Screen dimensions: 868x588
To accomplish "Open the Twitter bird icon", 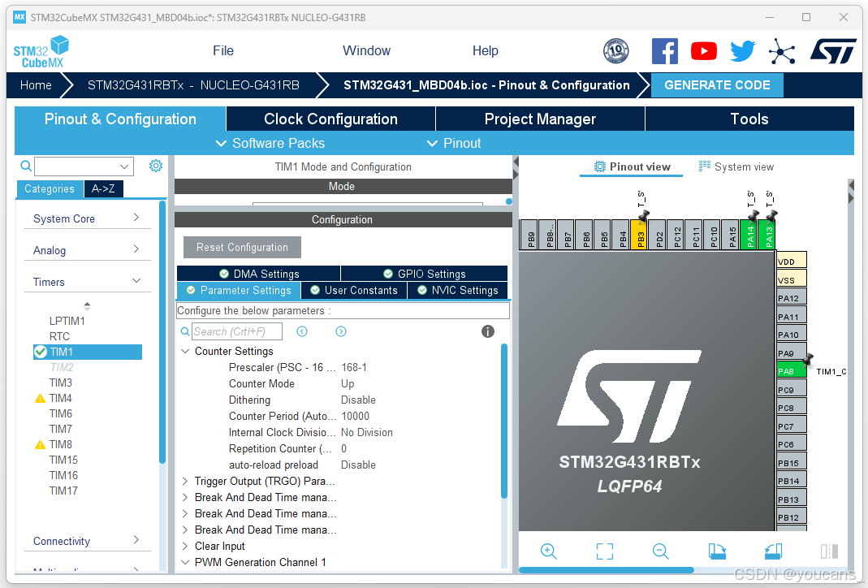I will click(x=742, y=51).
